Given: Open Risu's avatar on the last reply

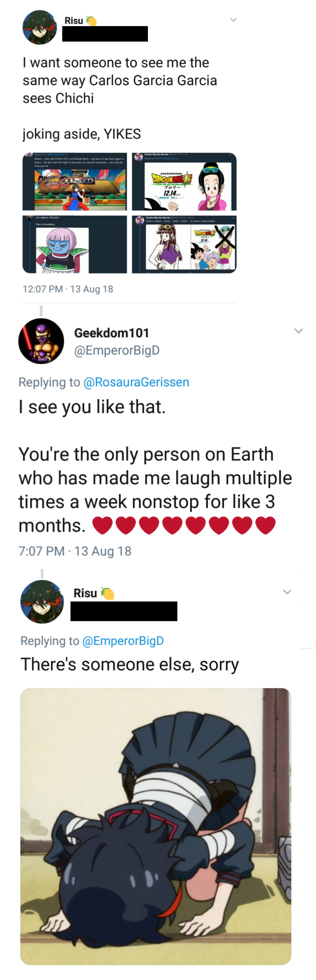Looking at the screenshot, I should tap(42, 601).
